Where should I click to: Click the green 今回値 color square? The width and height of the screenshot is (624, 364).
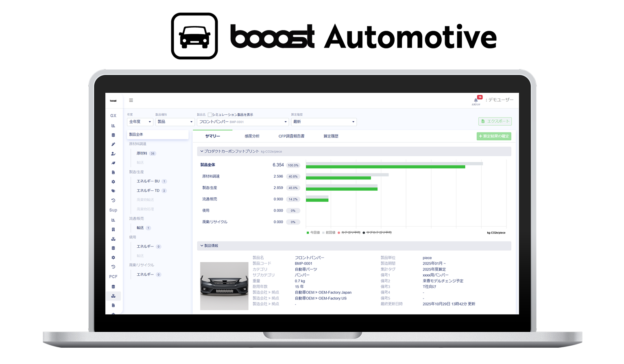[308, 232]
